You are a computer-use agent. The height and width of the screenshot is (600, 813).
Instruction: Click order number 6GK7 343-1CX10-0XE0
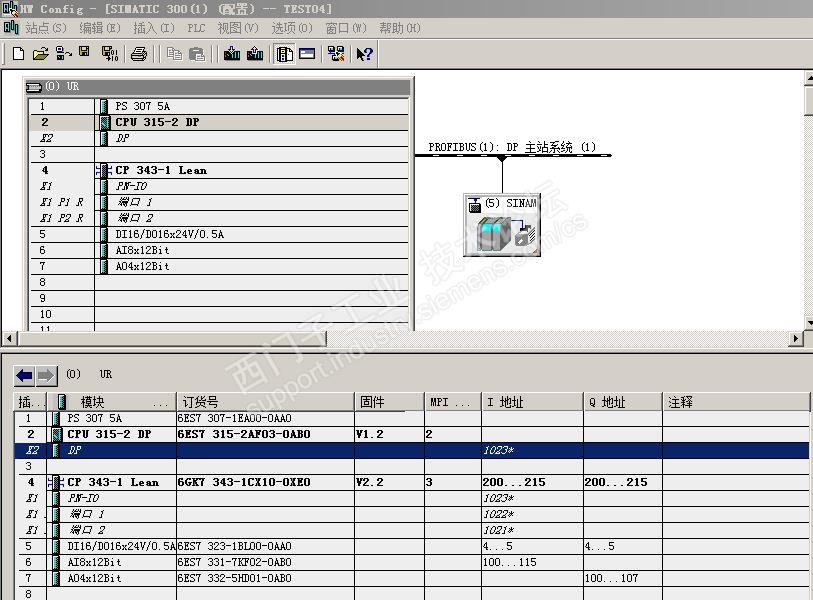244,482
